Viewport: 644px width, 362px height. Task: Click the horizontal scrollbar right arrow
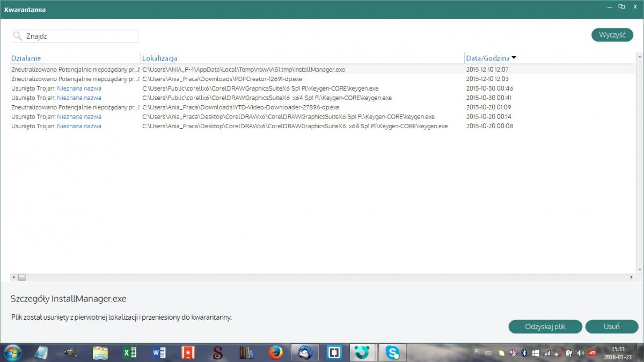click(x=632, y=277)
